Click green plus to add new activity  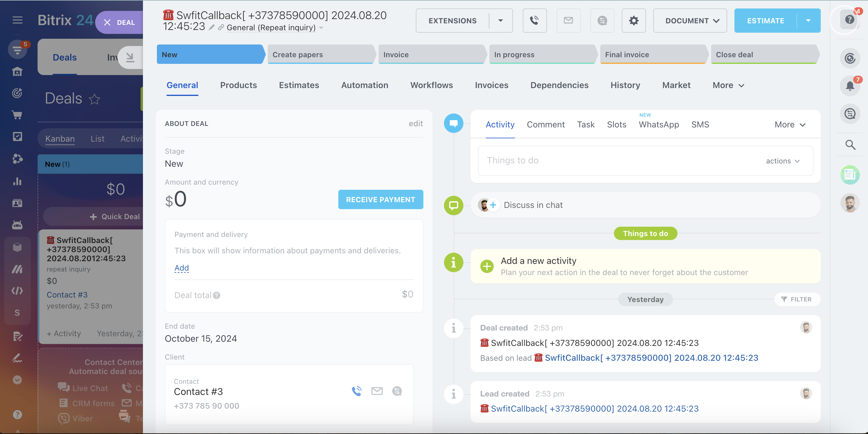tap(487, 266)
